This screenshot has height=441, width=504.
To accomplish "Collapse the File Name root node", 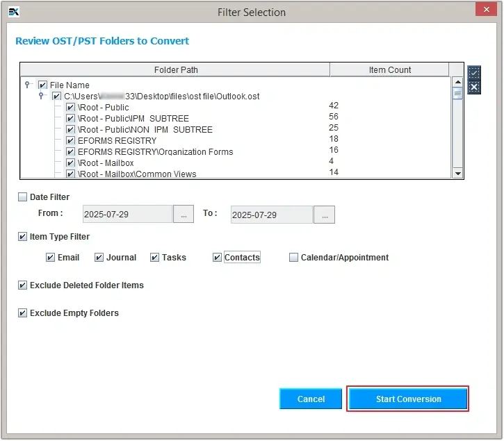I will click(28, 85).
